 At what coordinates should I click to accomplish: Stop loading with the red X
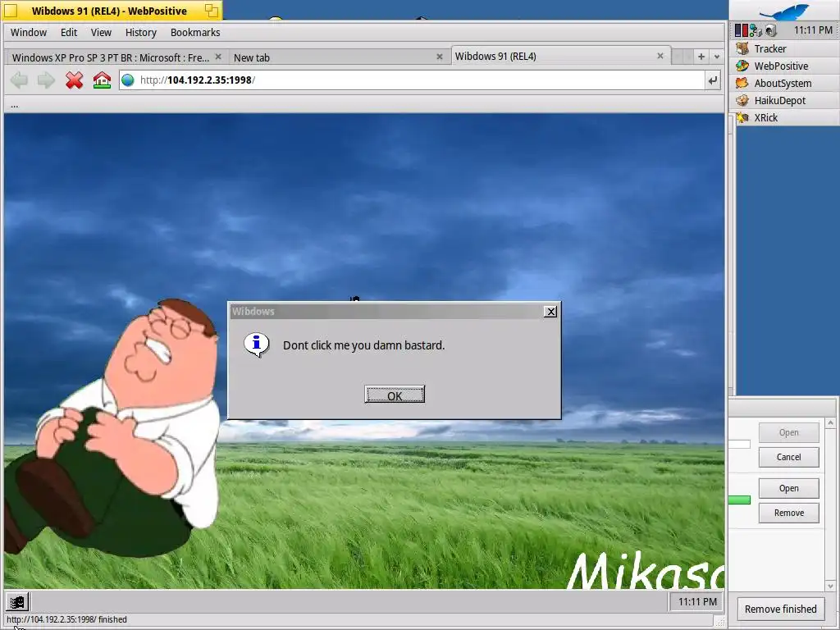74,80
